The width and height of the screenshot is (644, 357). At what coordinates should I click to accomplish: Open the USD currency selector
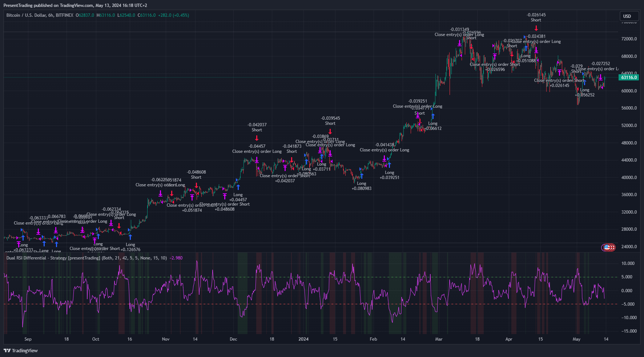click(629, 16)
